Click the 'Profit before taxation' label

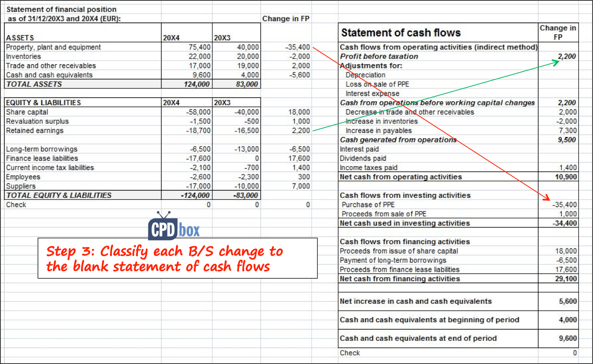[379, 56]
